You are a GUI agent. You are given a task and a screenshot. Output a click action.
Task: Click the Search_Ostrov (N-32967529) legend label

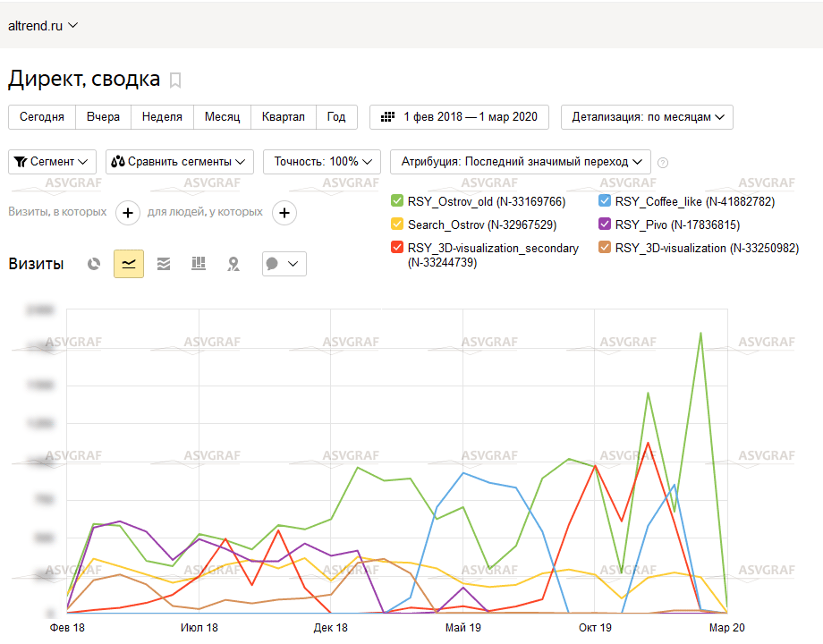click(482, 225)
